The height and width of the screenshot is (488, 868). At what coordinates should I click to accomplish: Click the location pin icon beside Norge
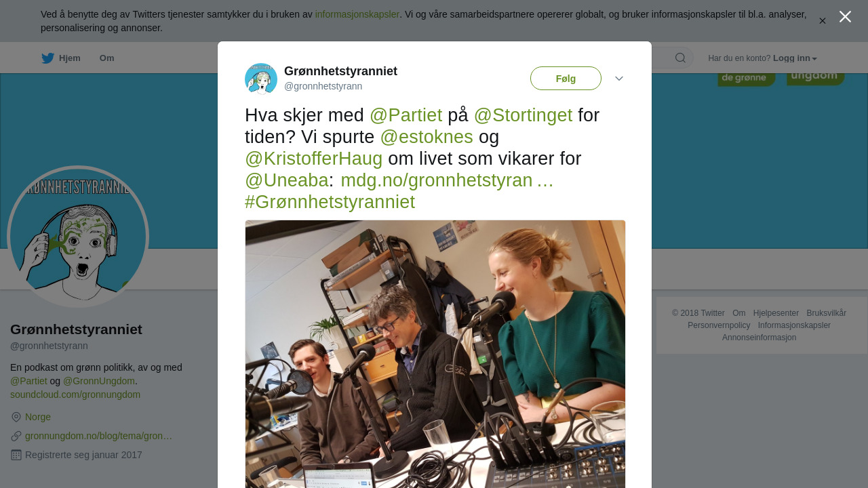16,417
